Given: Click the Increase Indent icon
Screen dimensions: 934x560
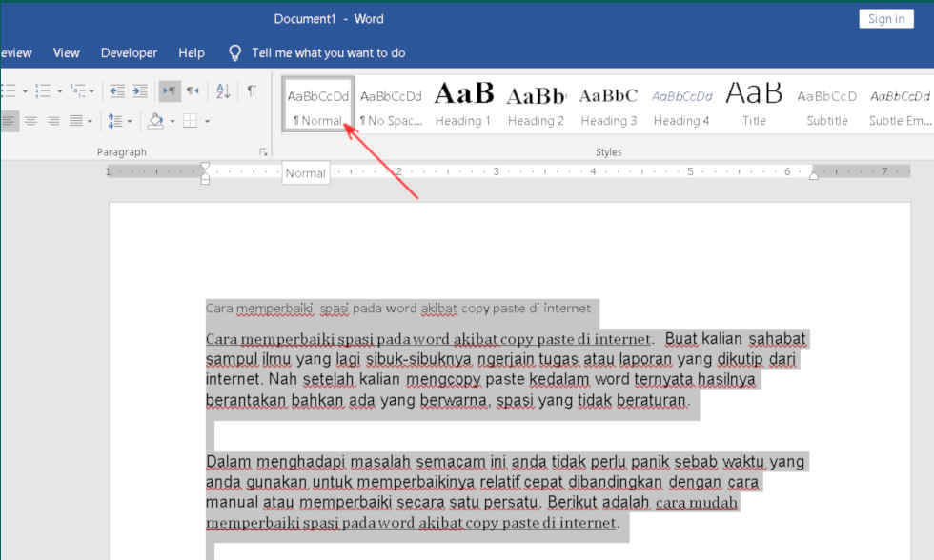Looking at the screenshot, I should tap(140, 91).
